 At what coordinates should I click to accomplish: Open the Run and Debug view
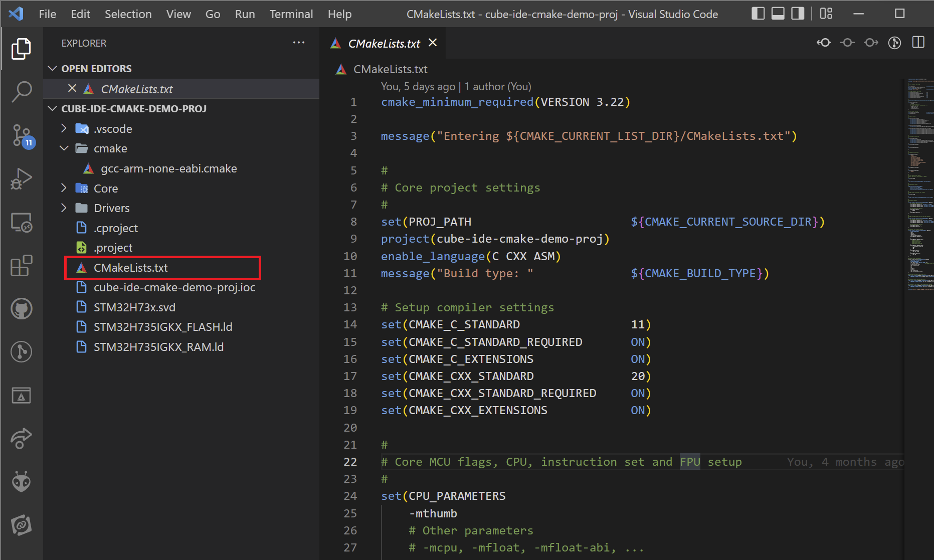pos(21,179)
